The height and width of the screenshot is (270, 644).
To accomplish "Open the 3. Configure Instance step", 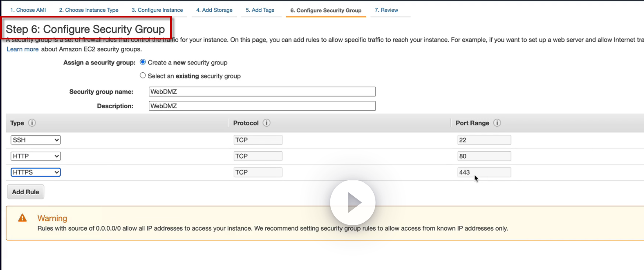I will [x=157, y=10].
